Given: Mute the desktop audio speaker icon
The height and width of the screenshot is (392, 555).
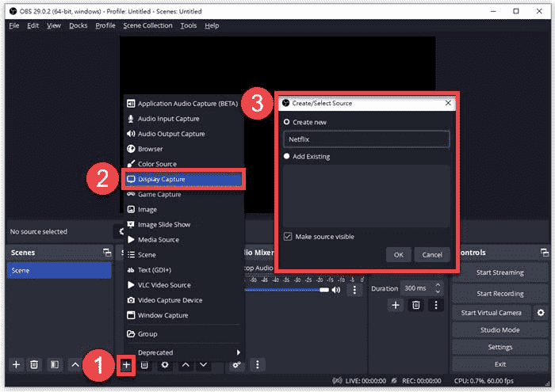Looking at the screenshot, I should [x=337, y=290].
